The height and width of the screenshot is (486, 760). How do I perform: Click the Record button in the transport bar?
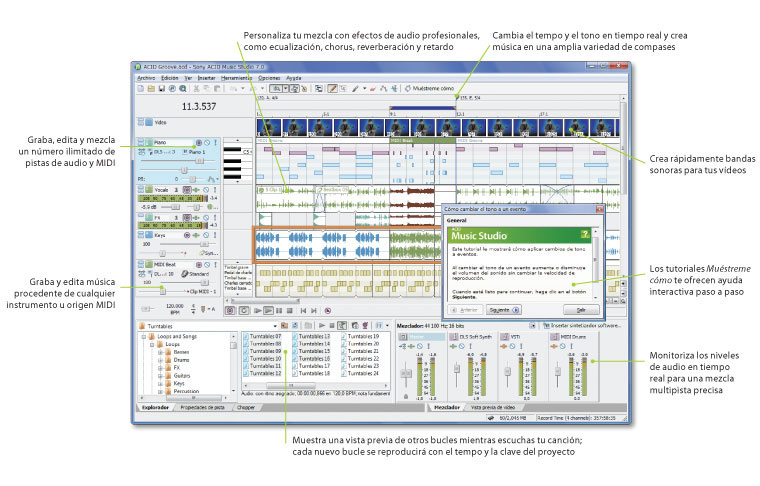point(230,311)
